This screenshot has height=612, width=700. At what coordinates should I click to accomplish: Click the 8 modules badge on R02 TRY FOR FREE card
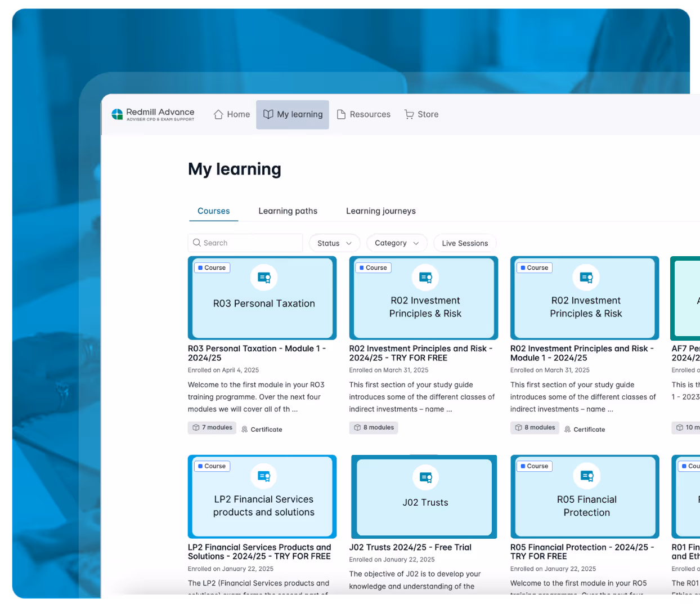373,427
